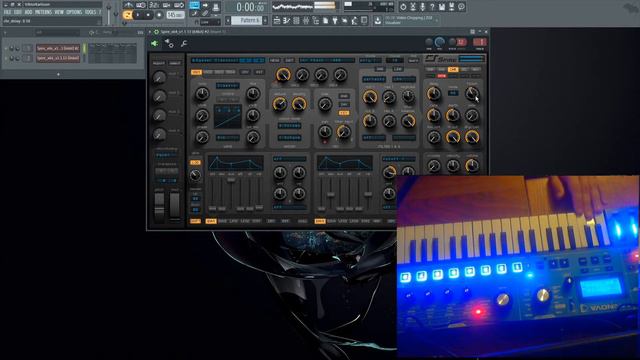This screenshot has width=640, height=360.
Task: Open the piano roll view icon
Action: [287, 20]
